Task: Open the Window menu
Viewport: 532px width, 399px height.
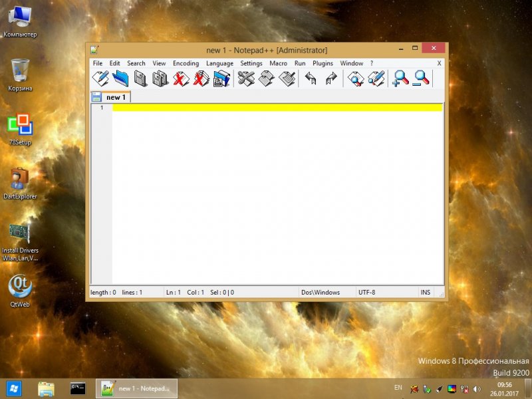Action: click(x=352, y=63)
